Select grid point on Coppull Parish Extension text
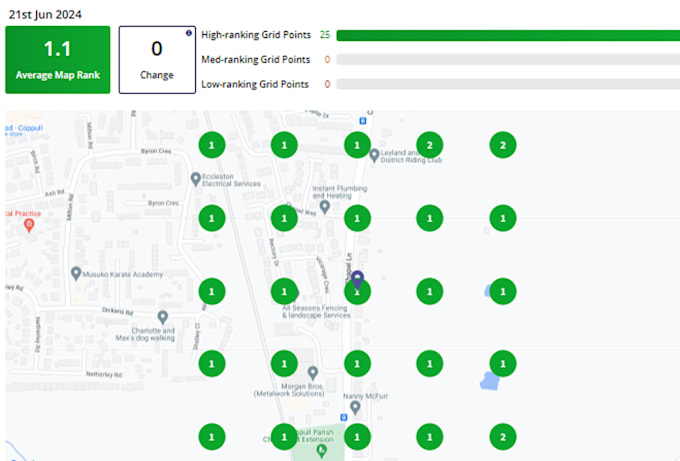The image size is (680, 461). [x=284, y=437]
